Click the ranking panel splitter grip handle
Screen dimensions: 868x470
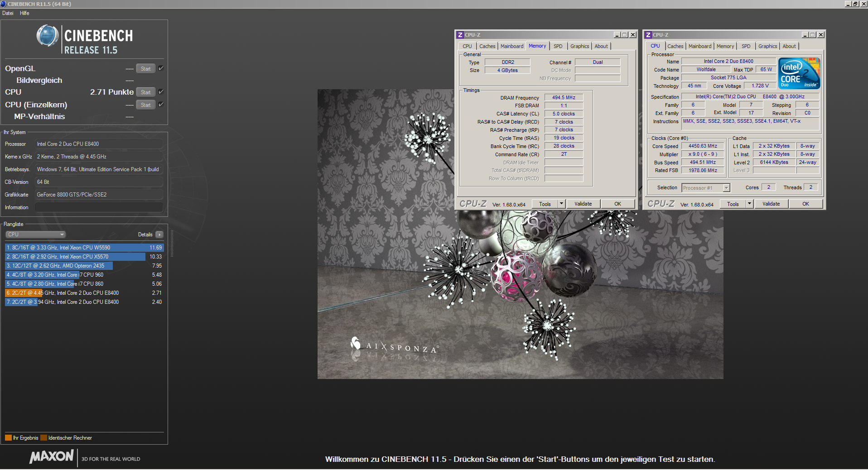pyautogui.click(x=172, y=244)
